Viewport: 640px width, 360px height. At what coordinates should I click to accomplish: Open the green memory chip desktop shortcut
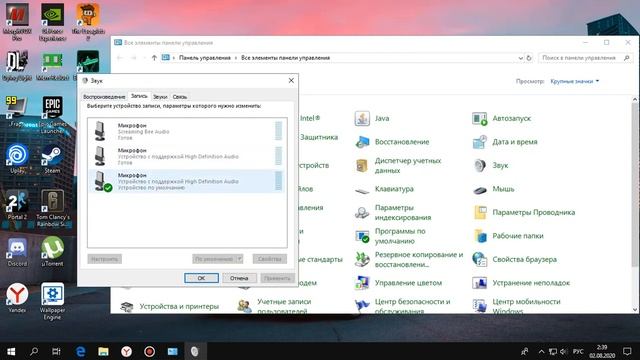click(x=52, y=65)
